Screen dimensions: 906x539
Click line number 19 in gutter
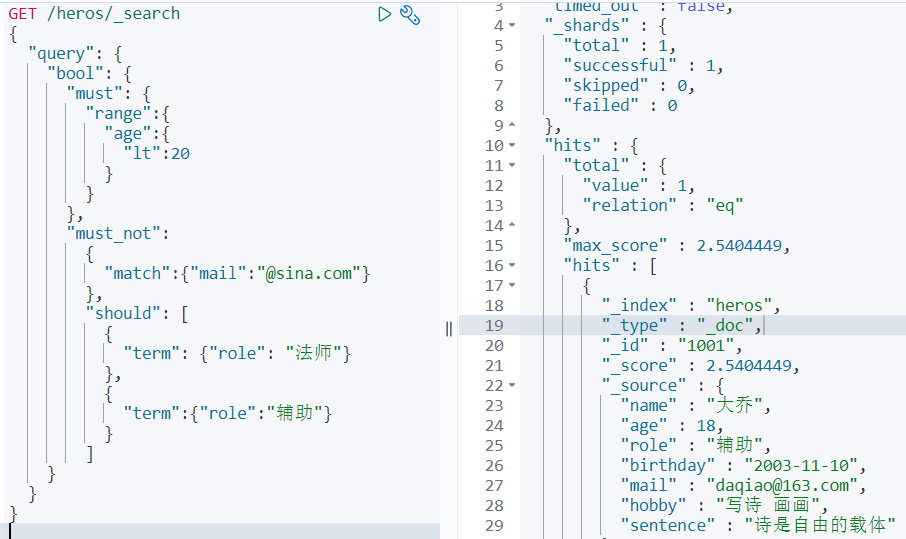[494, 325]
